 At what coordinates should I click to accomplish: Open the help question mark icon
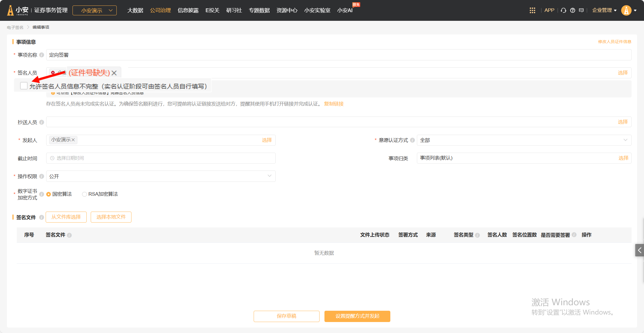coord(573,10)
